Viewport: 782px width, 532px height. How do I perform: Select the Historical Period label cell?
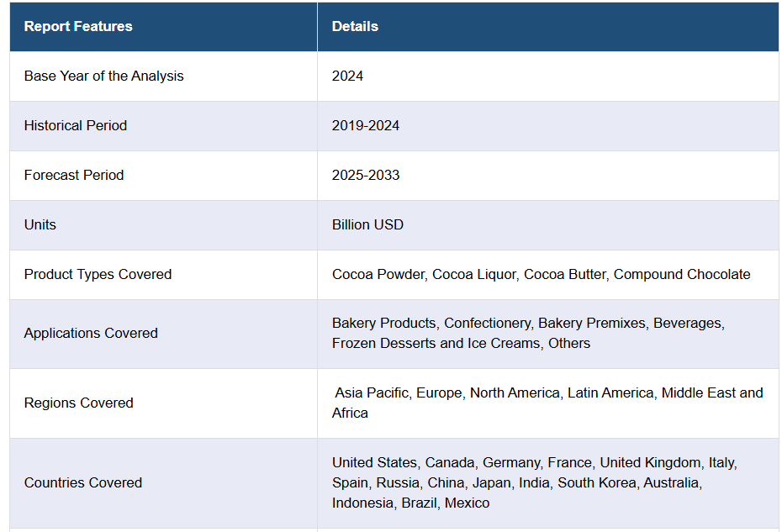76,126
